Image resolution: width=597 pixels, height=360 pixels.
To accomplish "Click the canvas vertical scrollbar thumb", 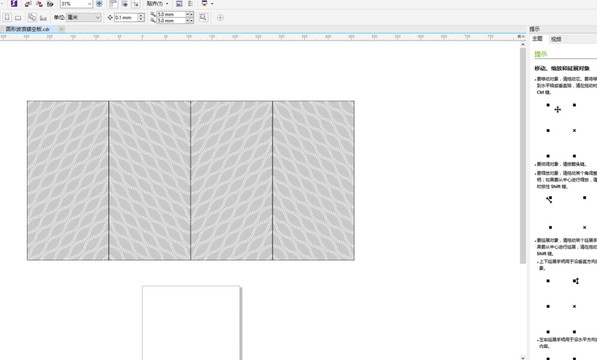I will [x=523, y=155].
